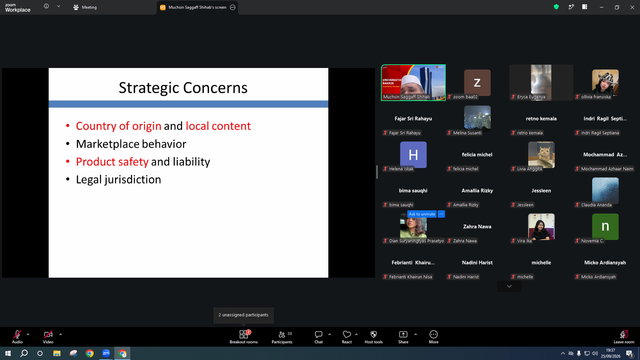This screenshot has height=360, width=640.
Task: Click the Product safety red text
Action: [112, 162]
